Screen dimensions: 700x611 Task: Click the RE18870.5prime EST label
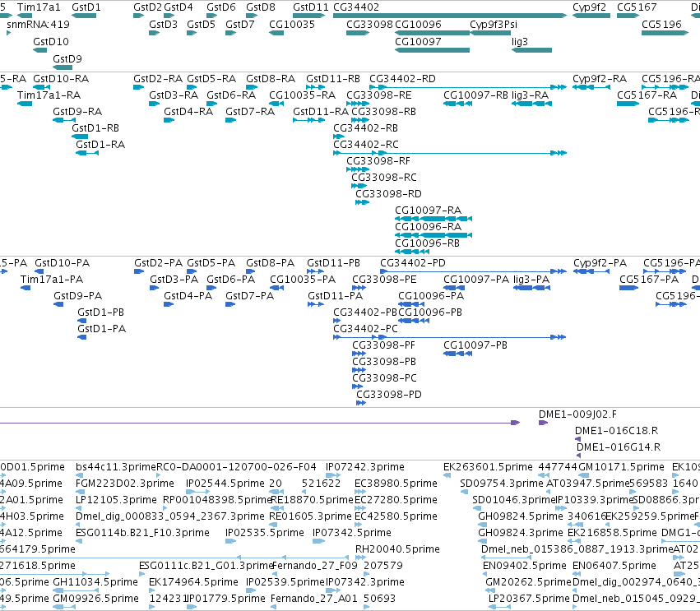[312, 500]
